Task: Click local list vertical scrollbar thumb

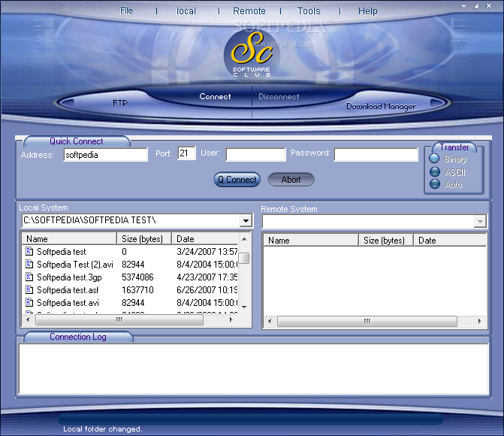Action: 245,259
